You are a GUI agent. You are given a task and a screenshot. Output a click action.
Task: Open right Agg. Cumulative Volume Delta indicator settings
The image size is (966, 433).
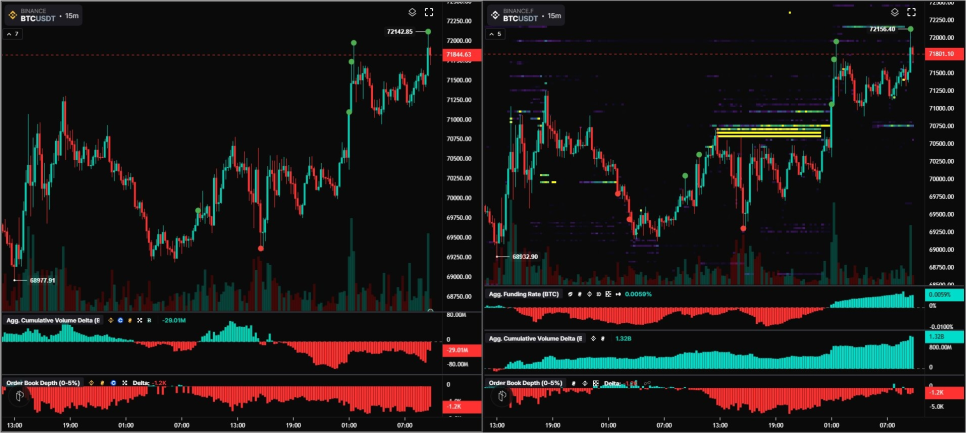(x=536, y=339)
